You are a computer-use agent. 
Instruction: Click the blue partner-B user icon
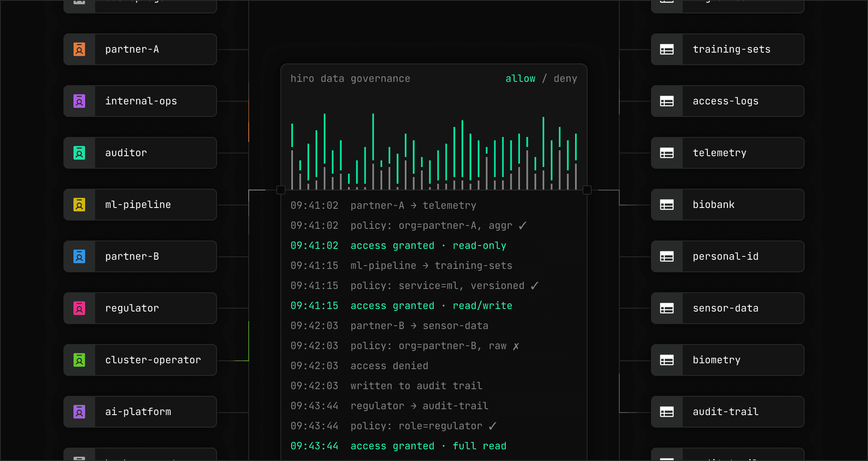click(79, 256)
